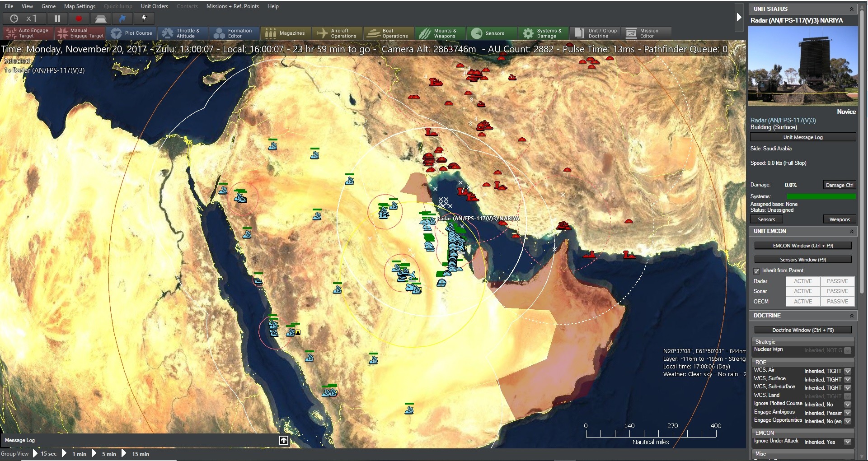868x461 pixels.
Task: Open Aircraft Operations panel
Action: [x=337, y=33]
